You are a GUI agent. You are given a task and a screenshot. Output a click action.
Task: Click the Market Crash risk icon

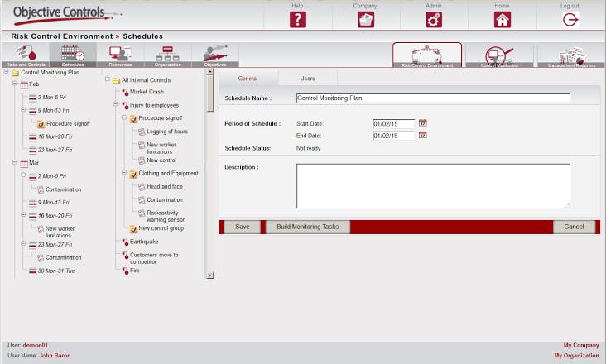pos(125,93)
